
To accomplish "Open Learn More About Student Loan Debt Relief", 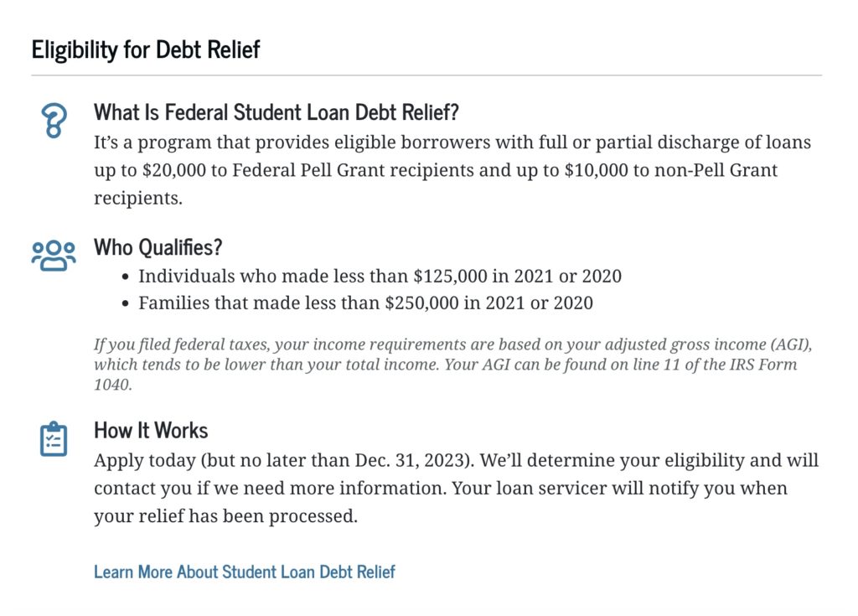I will click(244, 572).
